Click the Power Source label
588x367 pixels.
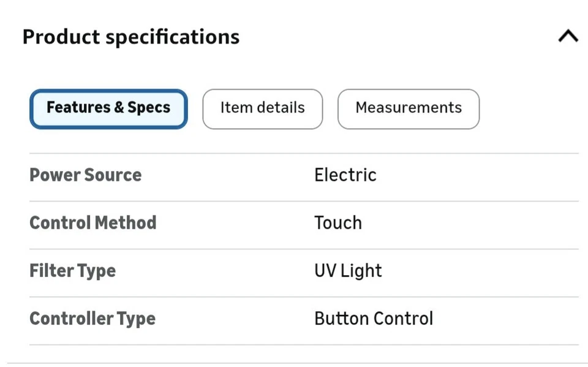coord(86,175)
